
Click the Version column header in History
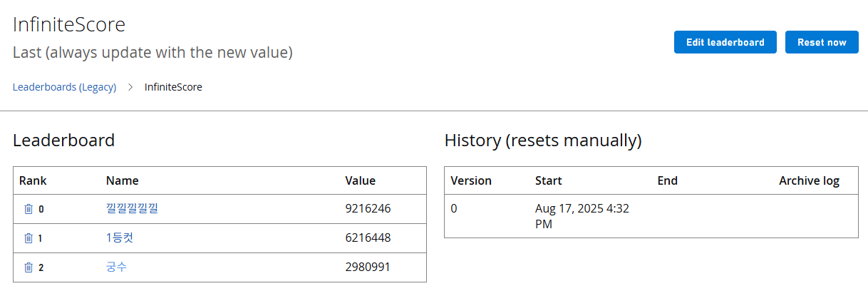[471, 180]
